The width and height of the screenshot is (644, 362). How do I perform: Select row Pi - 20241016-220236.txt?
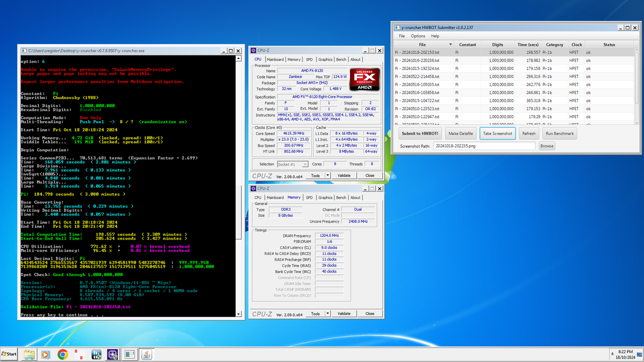[514, 60]
